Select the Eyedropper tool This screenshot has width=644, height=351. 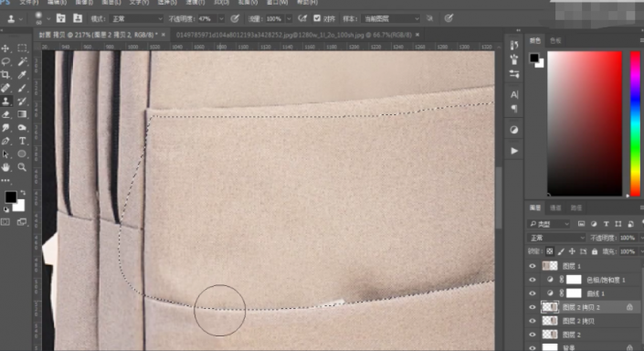coord(22,75)
